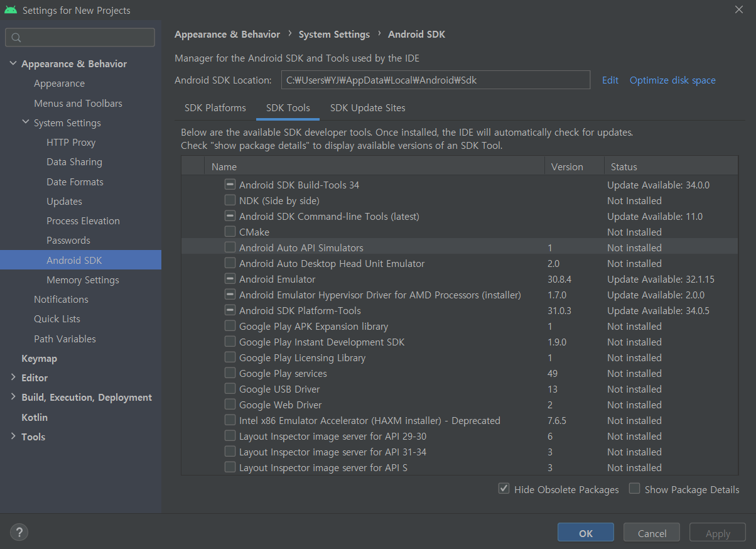Select Process Elevation settings
This screenshot has height=549, width=756.
pos(83,220)
